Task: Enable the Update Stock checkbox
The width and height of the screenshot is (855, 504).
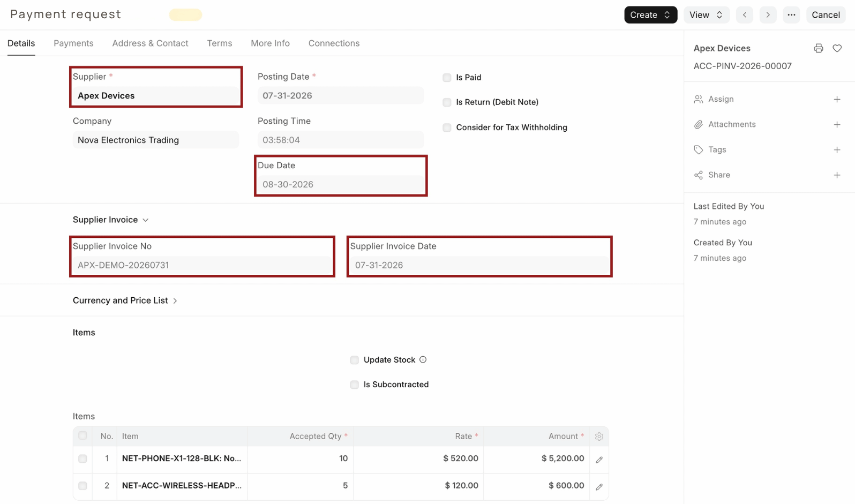Action: [x=354, y=360]
